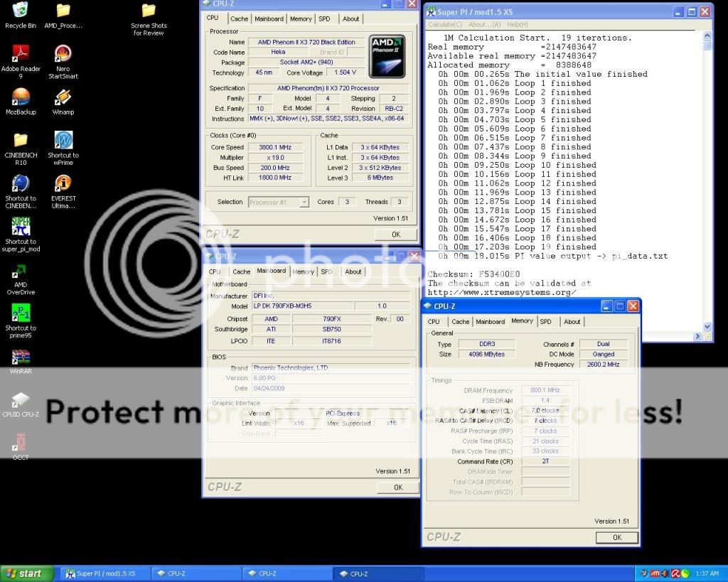Open About tab in top CPU-Z window
This screenshot has width=728, height=582.
(350, 18)
